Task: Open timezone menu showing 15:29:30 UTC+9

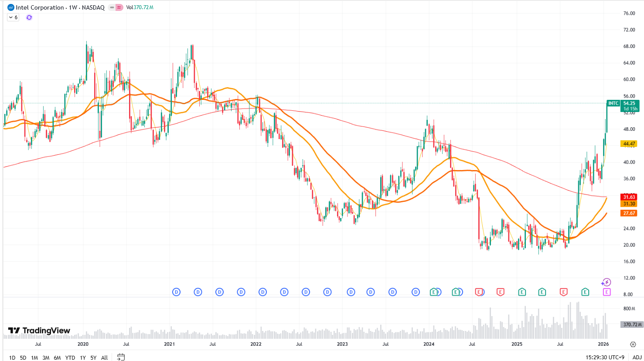Action: [605, 357]
